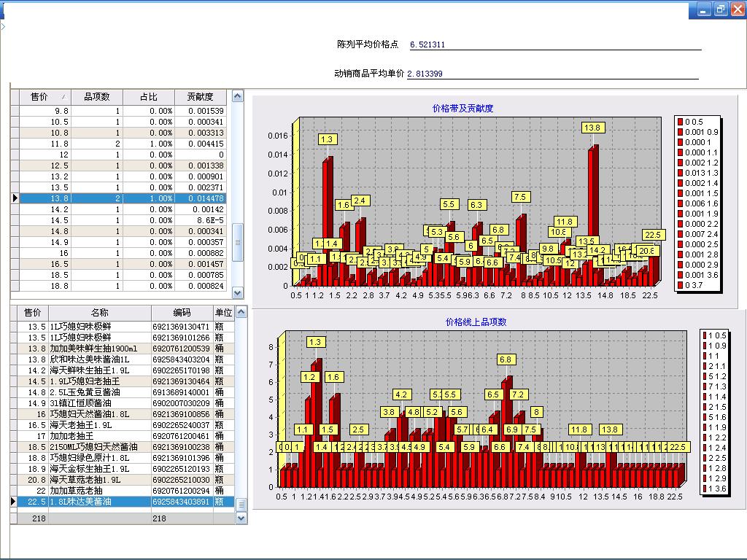Viewport: 747px width, 560px height.
Task: Sort product table by 名称 column header
Action: [99, 313]
